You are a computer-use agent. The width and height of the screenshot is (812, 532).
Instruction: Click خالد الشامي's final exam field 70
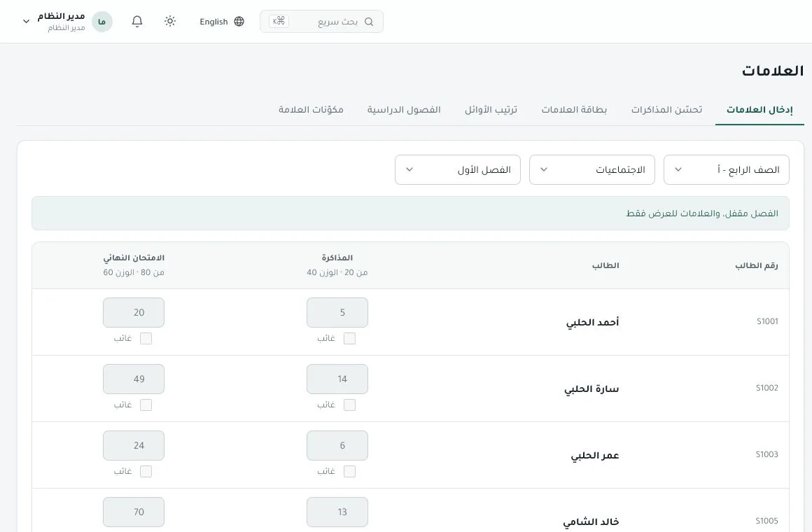pos(134,512)
